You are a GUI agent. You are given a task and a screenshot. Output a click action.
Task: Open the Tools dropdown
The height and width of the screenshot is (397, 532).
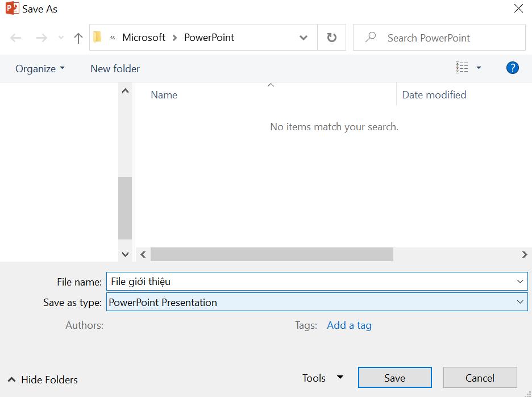point(322,378)
